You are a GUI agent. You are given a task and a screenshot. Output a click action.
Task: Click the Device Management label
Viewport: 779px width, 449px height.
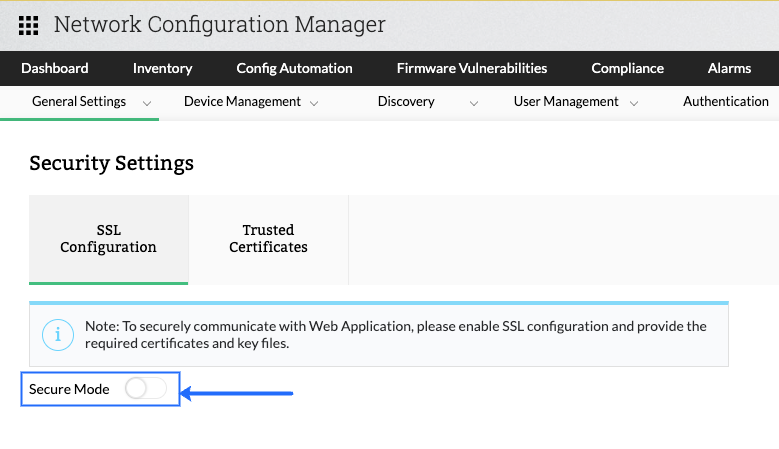point(242,101)
